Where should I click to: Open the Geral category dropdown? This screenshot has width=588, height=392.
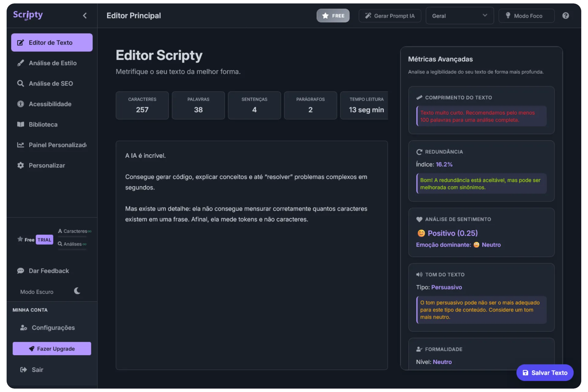coord(459,16)
